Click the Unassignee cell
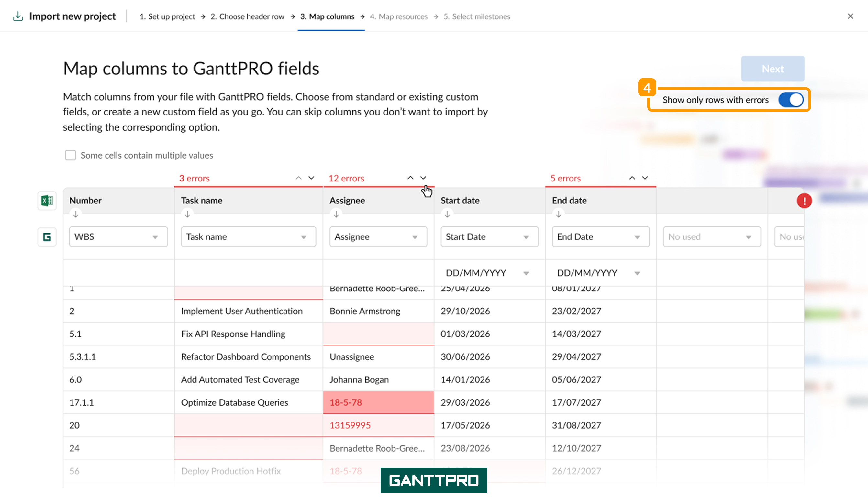868x504 pixels. point(378,357)
